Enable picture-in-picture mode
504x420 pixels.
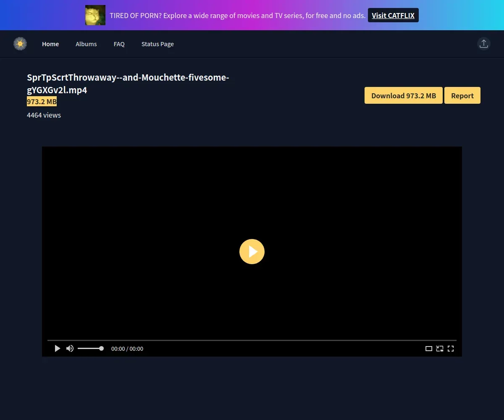(440, 349)
